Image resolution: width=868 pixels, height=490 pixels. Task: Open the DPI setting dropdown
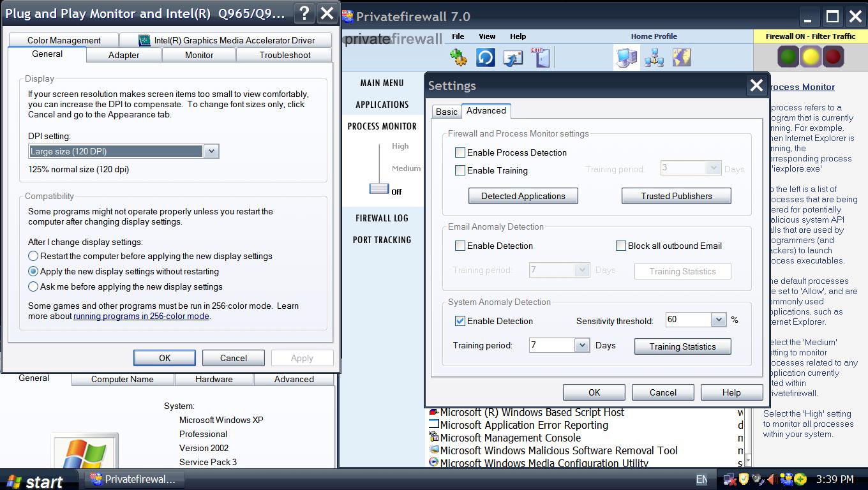pos(211,151)
